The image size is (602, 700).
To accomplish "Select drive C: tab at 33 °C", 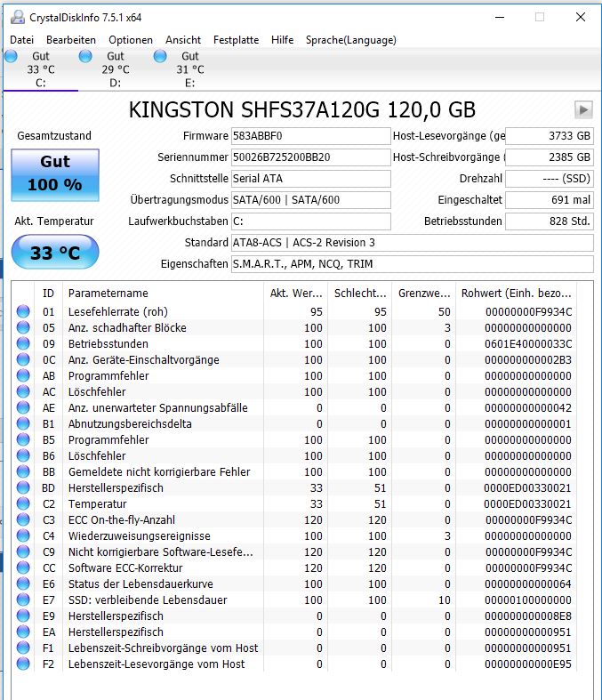I will (x=41, y=69).
